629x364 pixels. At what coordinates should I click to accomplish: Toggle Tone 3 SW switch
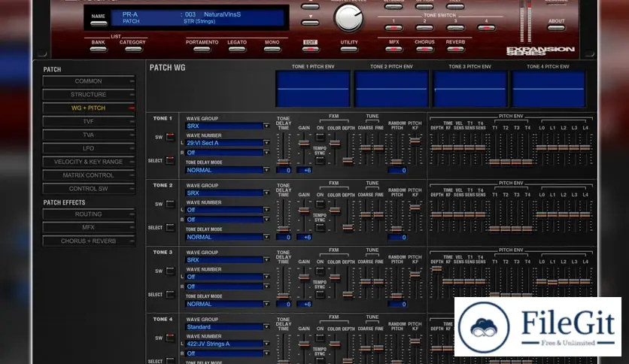(171, 271)
